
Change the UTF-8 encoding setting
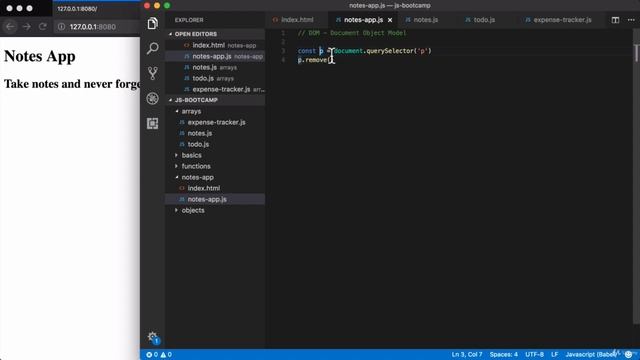[x=534, y=355]
